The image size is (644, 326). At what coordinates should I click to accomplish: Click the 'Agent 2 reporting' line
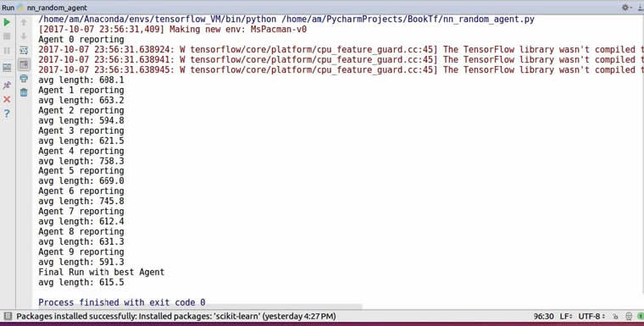click(80, 110)
